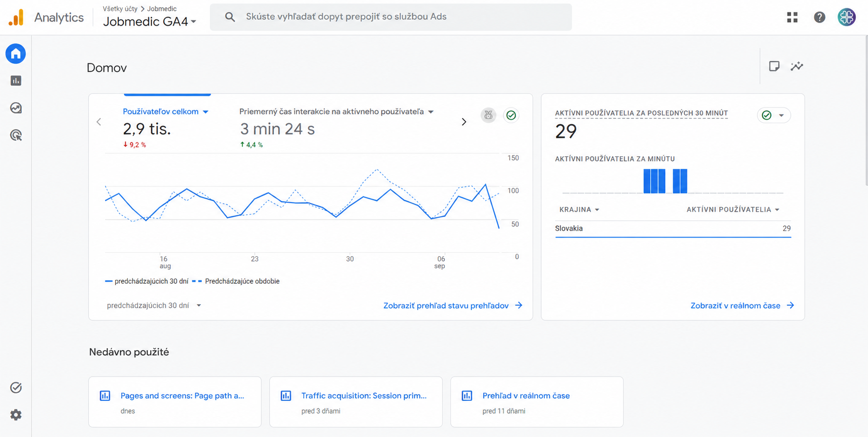The width and height of the screenshot is (868, 437).
Task: Open Zobraziť v reálnom čase link
Action: [x=742, y=305]
